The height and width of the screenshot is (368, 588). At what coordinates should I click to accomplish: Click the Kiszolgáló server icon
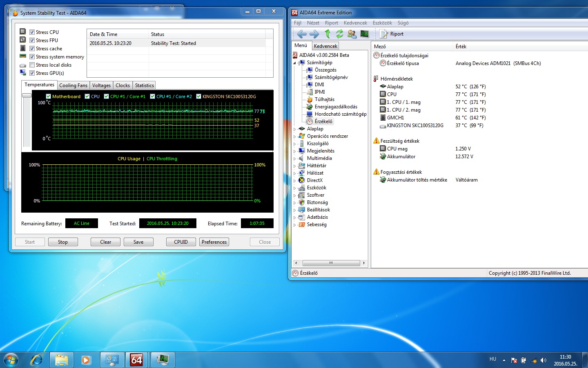click(302, 144)
